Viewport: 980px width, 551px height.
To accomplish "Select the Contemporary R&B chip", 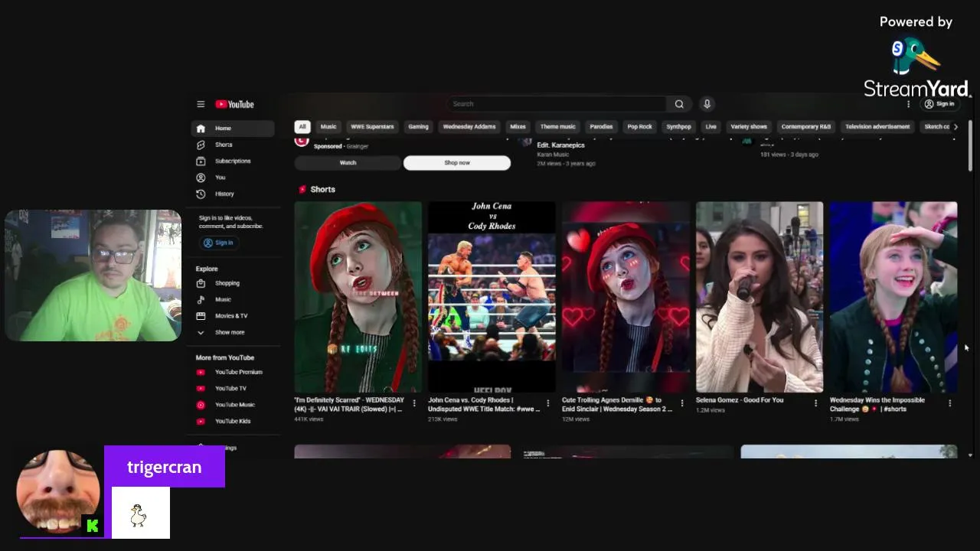I will point(806,127).
